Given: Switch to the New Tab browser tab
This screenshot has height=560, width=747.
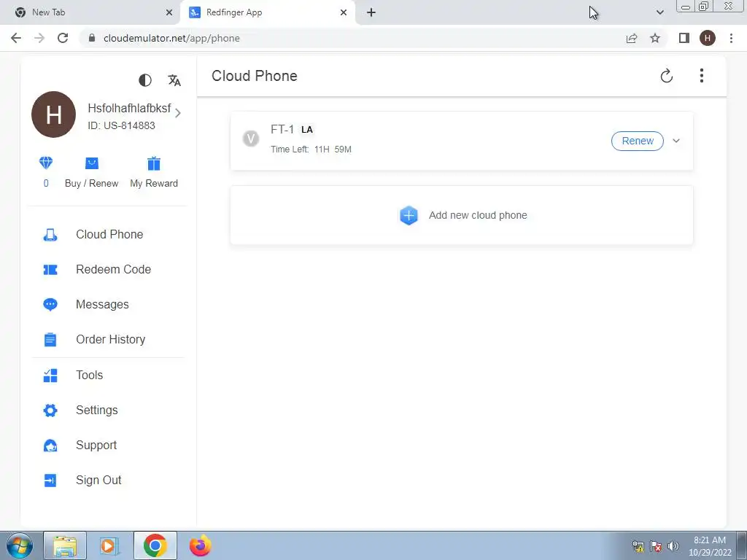Looking at the screenshot, I should coord(90,12).
